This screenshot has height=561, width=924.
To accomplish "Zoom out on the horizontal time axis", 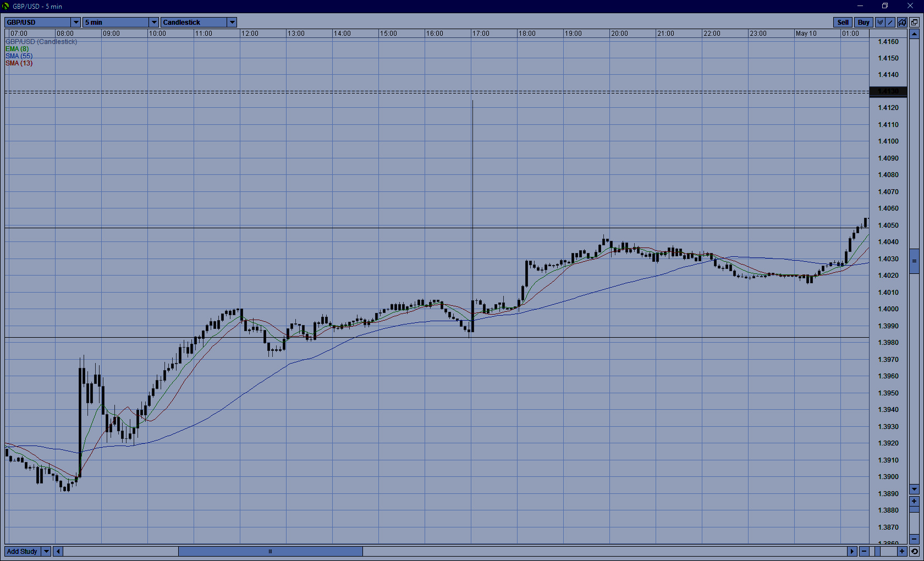I will pyautogui.click(x=864, y=551).
